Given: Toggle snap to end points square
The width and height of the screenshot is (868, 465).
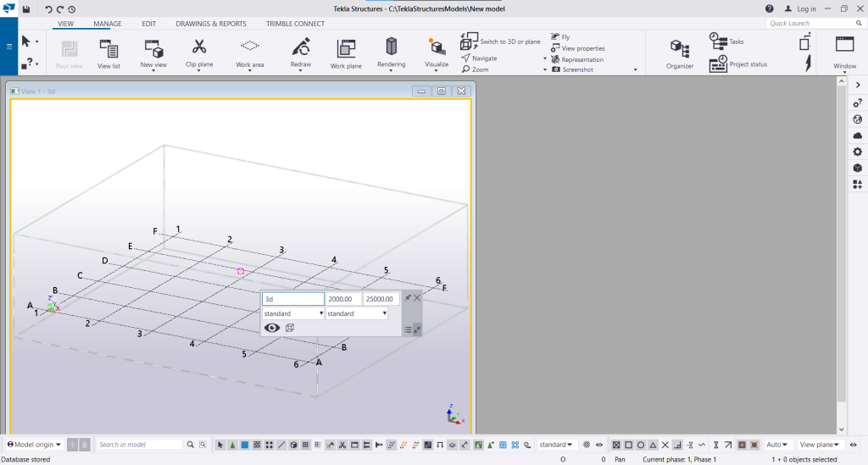Looking at the screenshot, I should [x=628, y=445].
